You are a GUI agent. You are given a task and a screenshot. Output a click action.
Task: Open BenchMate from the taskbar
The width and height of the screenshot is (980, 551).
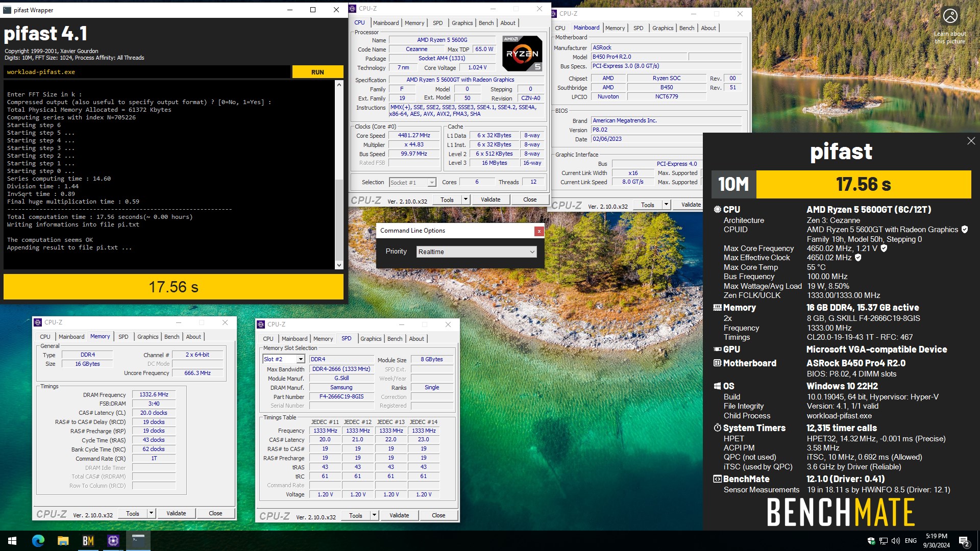(88, 541)
